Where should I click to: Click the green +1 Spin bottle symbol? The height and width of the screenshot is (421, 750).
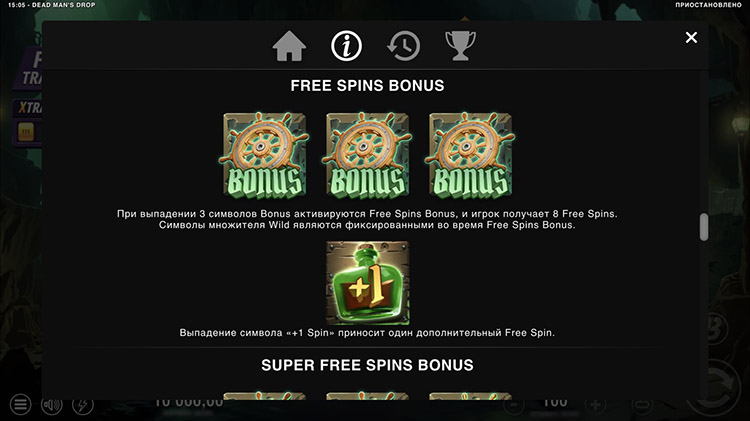[367, 283]
